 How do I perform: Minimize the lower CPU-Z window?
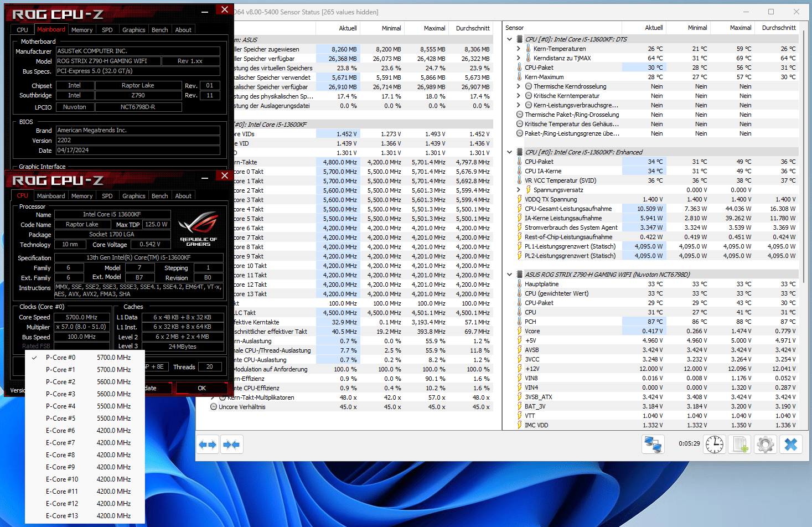(x=204, y=178)
